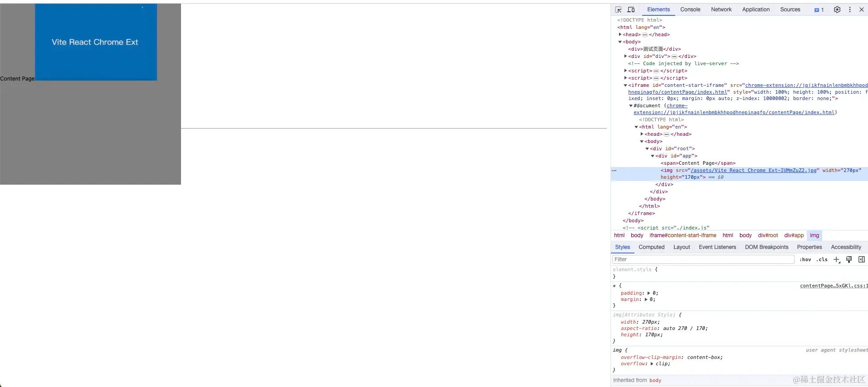Screen dimensions: 868x387
Task: Select the Computed sub-tab
Action: click(x=652, y=247)
